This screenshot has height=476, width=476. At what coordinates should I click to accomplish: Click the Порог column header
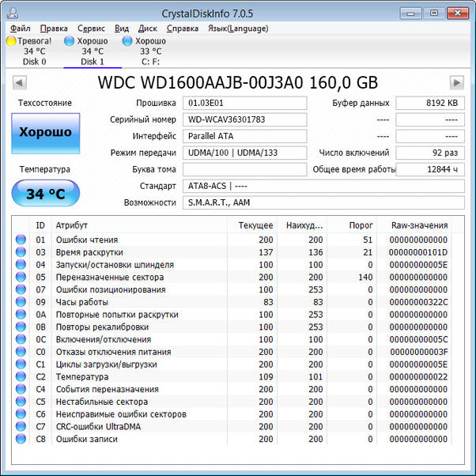coord(352,225)
